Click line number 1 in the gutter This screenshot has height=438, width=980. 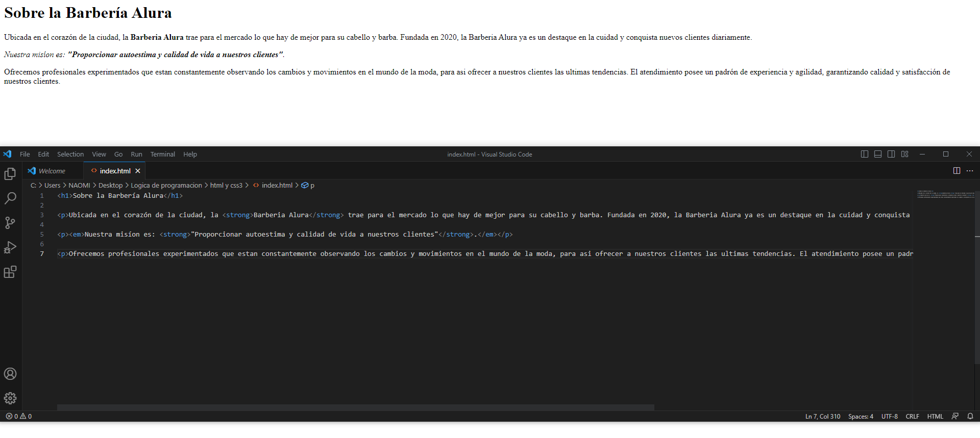click(42, 195)
